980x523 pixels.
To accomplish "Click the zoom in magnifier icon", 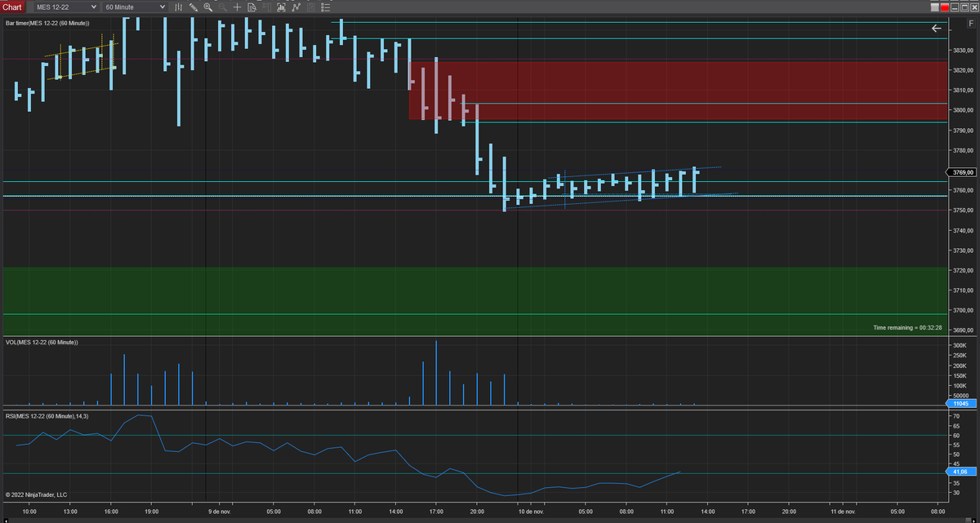I will pos(208,7).
